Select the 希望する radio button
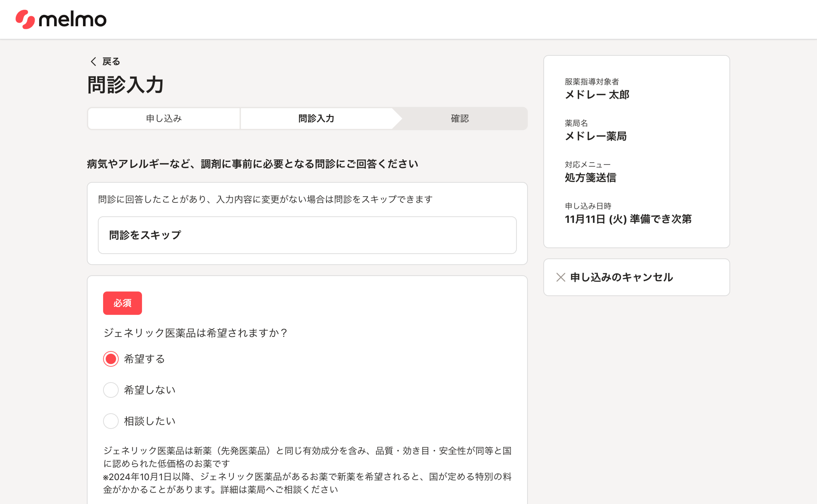 (x=111, y=359)
